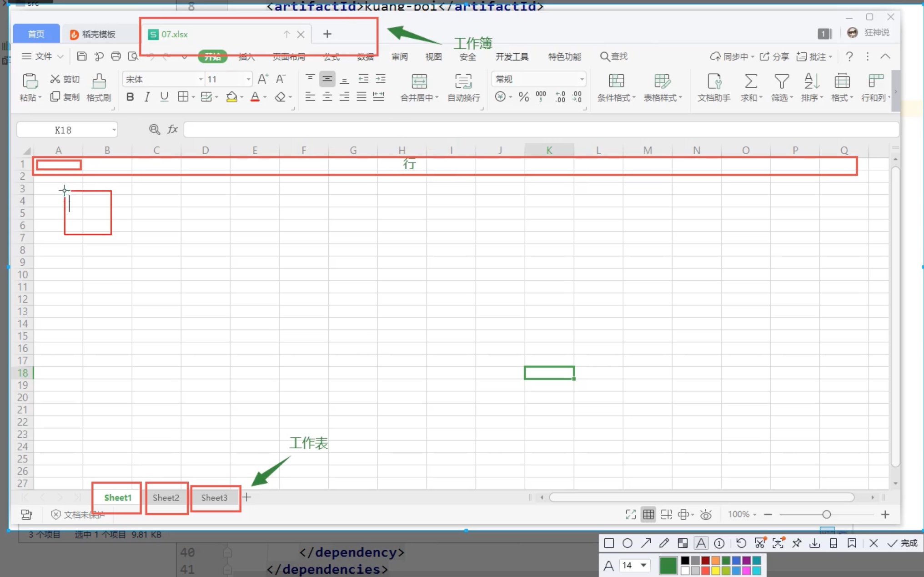Expand the number format dropdown showing 常规
This screenshot has width=924, height=577.
[582, 80]
